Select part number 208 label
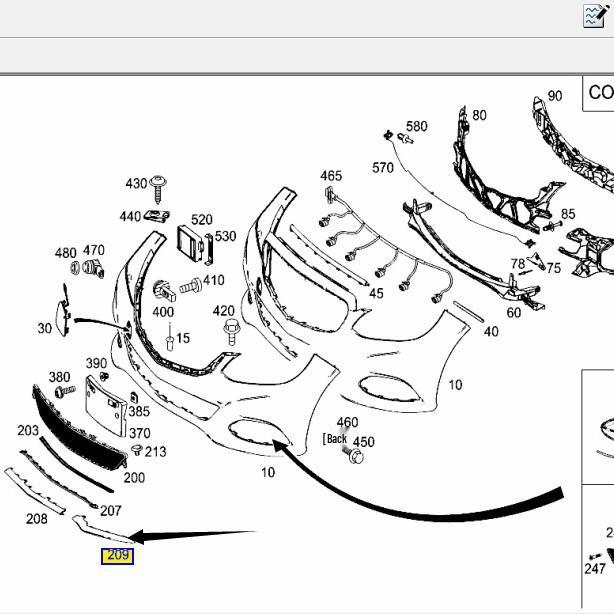Image resolution: width=614 pixels, height=614 pixels. tap(36, 519)
